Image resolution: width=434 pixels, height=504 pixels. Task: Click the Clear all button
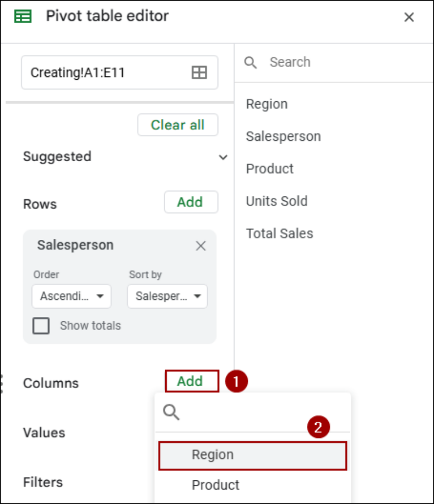[177, 125]
